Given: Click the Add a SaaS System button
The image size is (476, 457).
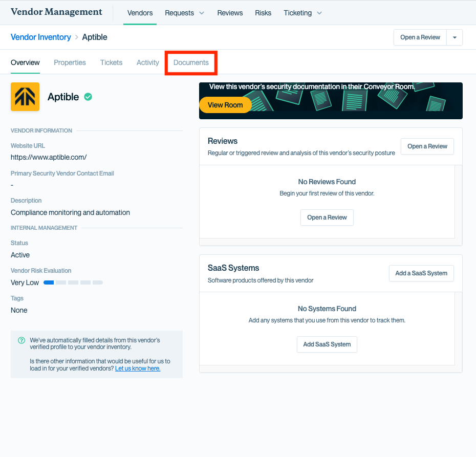Looking at the screenshot, I should 421,273.
